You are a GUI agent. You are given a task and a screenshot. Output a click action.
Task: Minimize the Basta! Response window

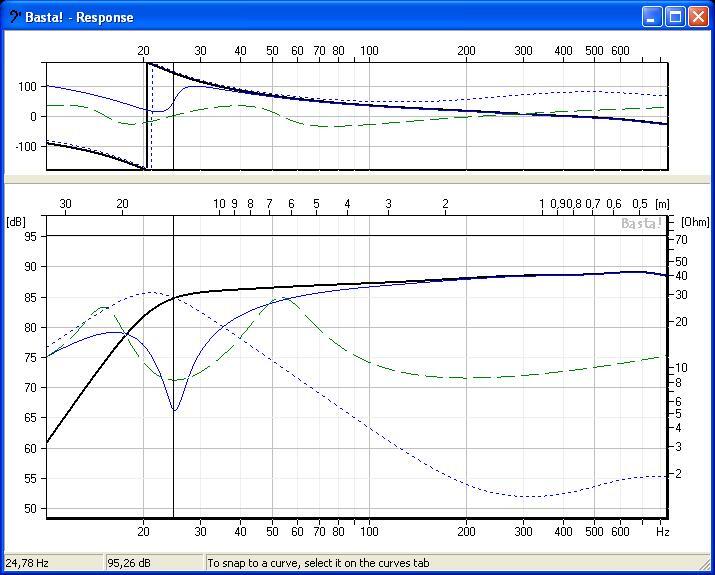point(652,17)
